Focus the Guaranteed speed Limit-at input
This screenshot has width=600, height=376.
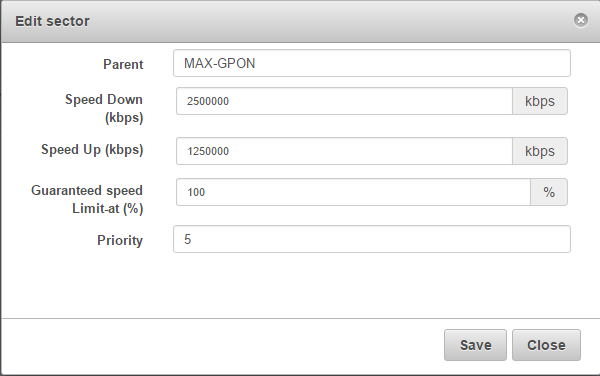click(353, 192)
